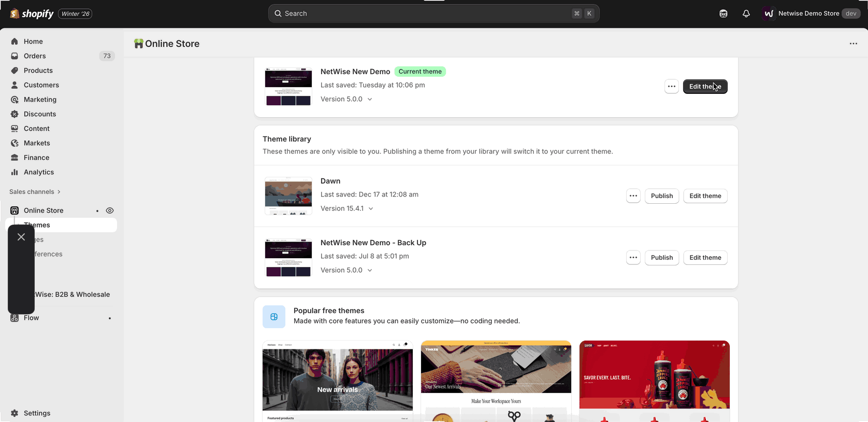The height and width of the screenshot is (422, 868).
Task: Click the Settings gear icon
Action: pyautogui.click(x=15, y=413)
